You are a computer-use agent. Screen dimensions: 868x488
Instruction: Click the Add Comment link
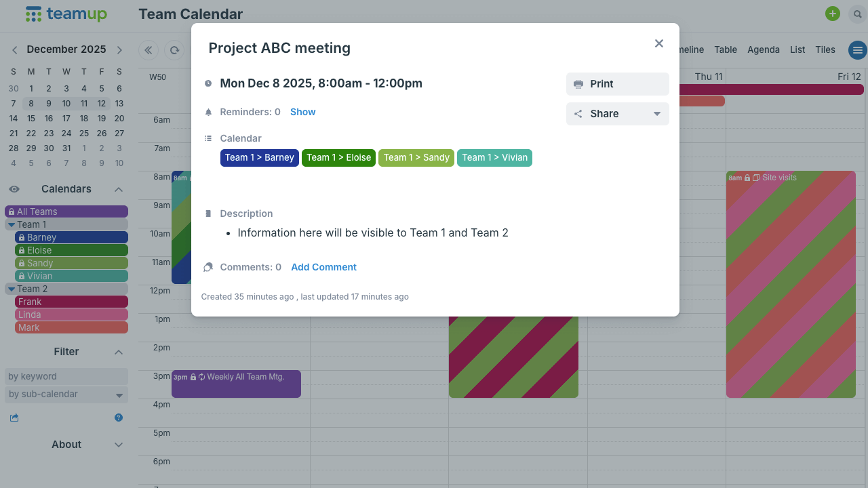tap(323, 267)
